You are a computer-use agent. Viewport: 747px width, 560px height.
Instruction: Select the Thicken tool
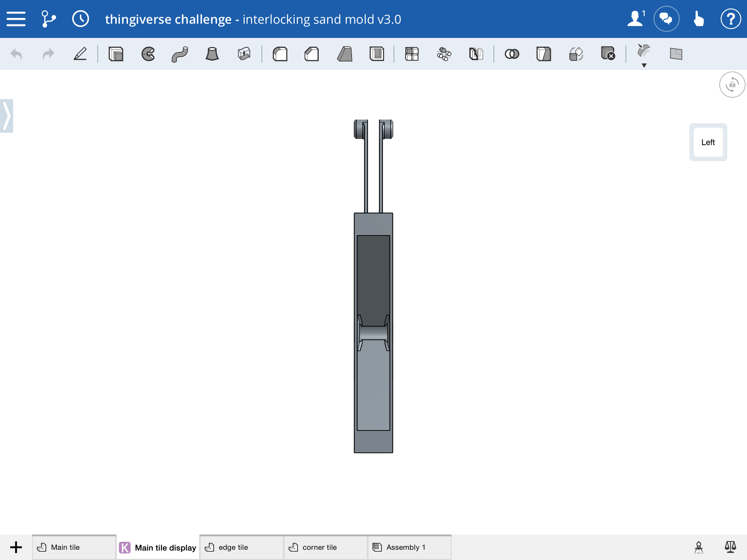click(x=244, y=54)
